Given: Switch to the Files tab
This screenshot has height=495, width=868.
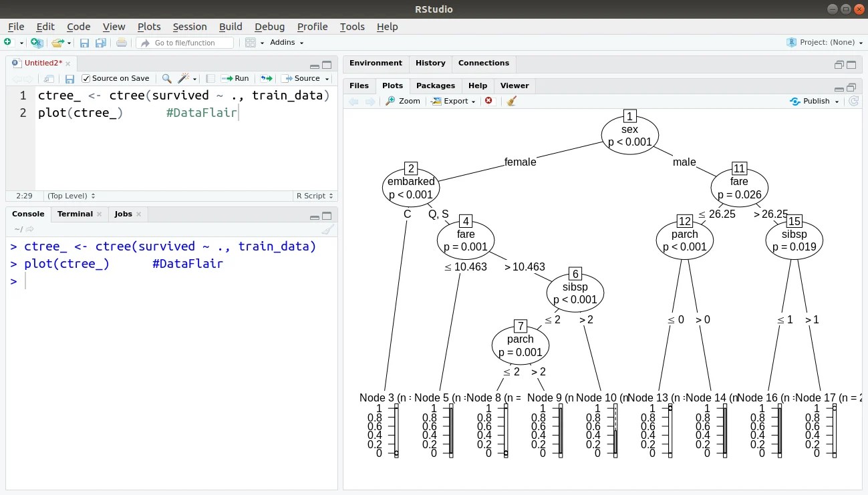Looking at the screenshot, I should [359, 86].
